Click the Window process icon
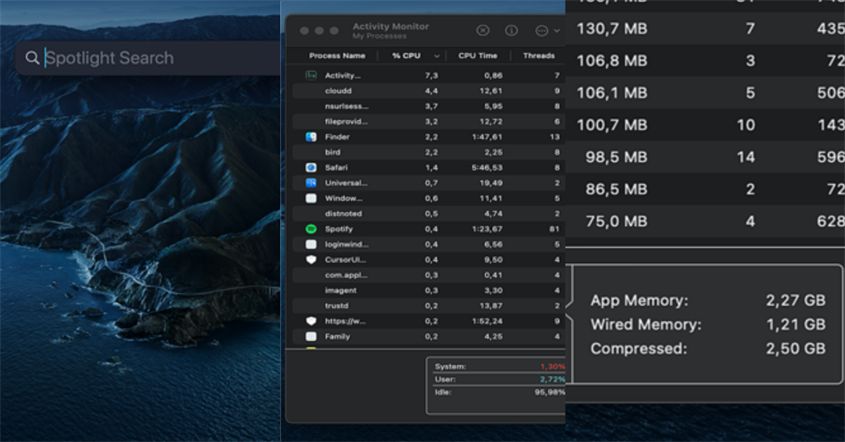The image size is (845, 442). 311,198
